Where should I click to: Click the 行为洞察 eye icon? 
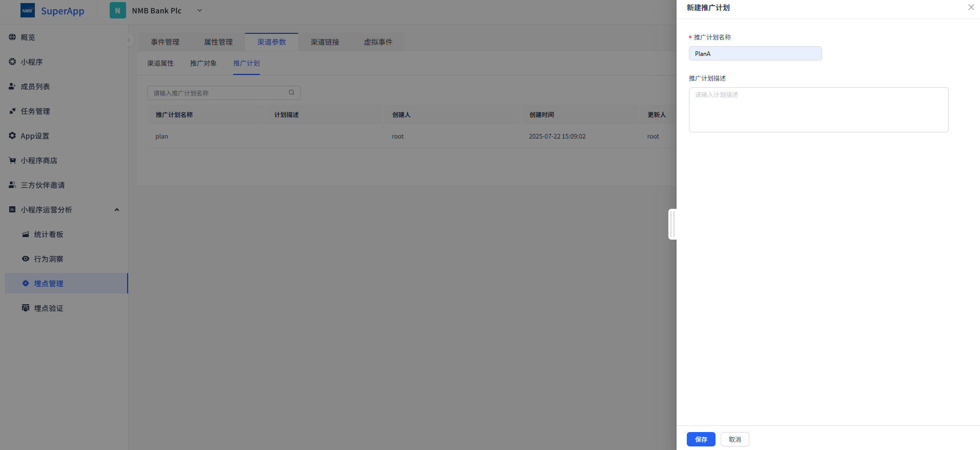pos(26,259)
